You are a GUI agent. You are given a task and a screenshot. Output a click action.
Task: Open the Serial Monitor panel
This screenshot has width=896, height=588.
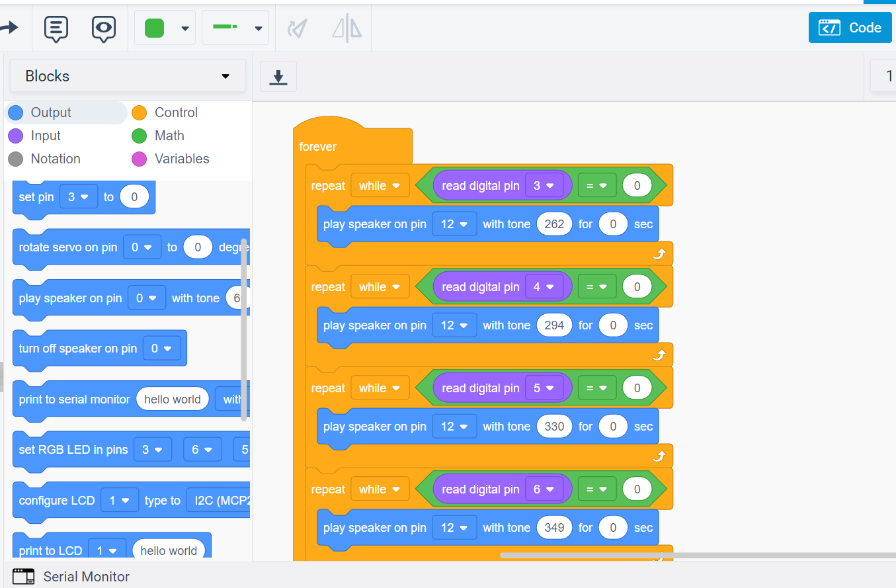click(71, 576)
